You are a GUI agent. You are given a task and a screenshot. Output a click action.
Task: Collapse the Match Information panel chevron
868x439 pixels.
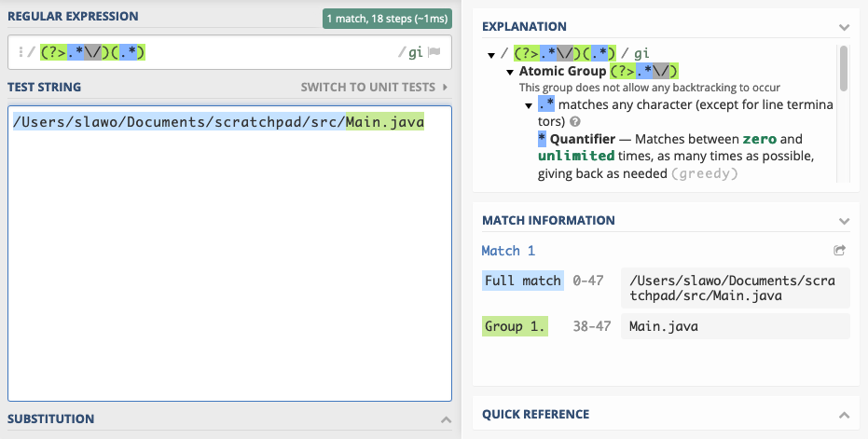[x=844, y=221]
